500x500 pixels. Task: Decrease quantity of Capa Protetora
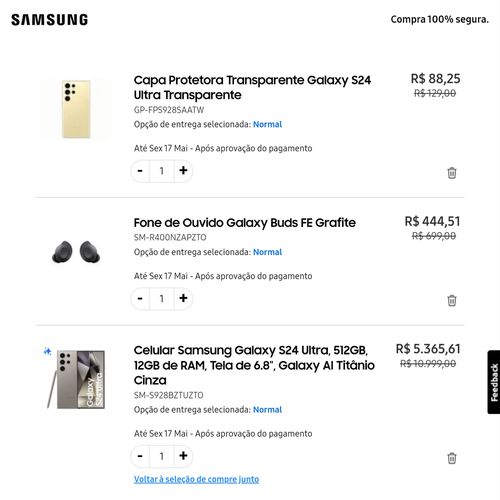[140, 171]
